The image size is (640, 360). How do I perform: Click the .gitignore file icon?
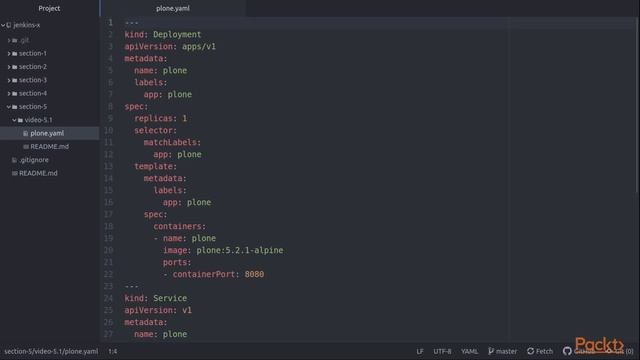tap(15, 160)
